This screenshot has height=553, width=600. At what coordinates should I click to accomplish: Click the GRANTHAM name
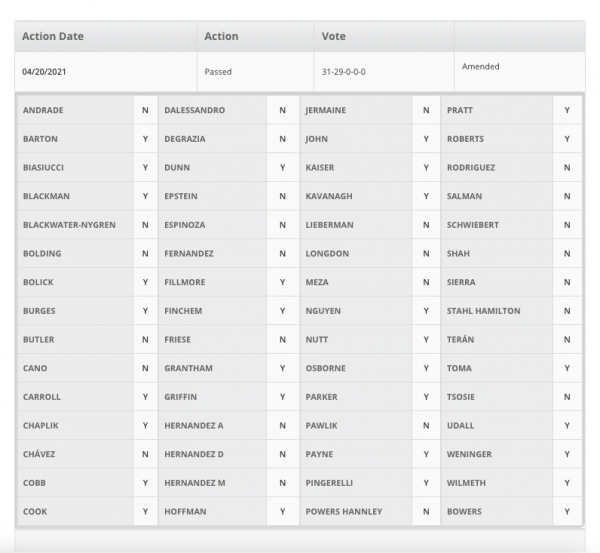point(189,369)
